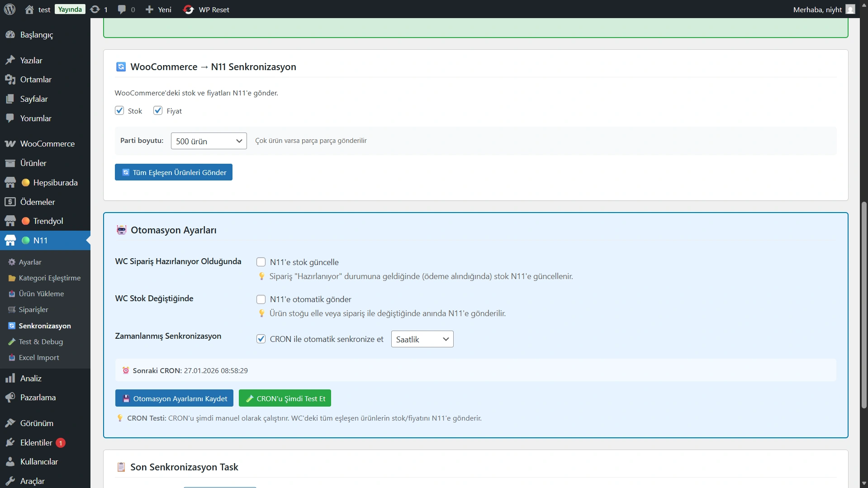The width and height of the screenshot is (868, 488).
Task: Click the updates icon in admin bar
Action: tap(95, 9)
